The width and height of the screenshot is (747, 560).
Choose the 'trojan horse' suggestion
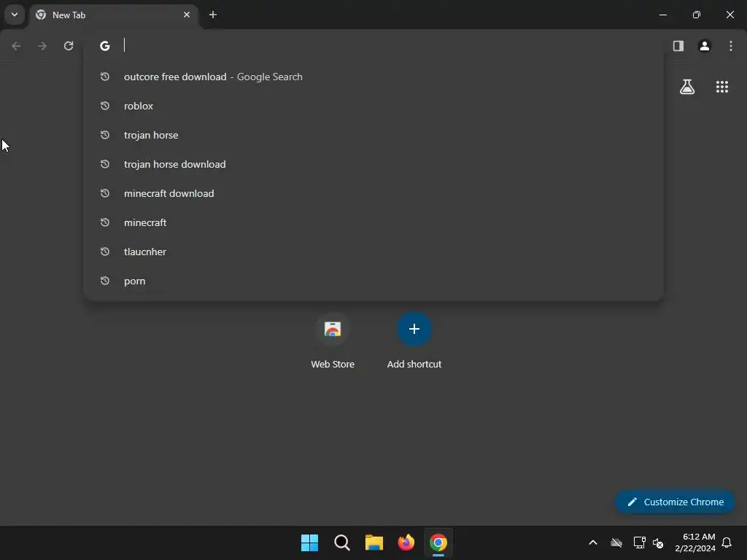point(373,135)
